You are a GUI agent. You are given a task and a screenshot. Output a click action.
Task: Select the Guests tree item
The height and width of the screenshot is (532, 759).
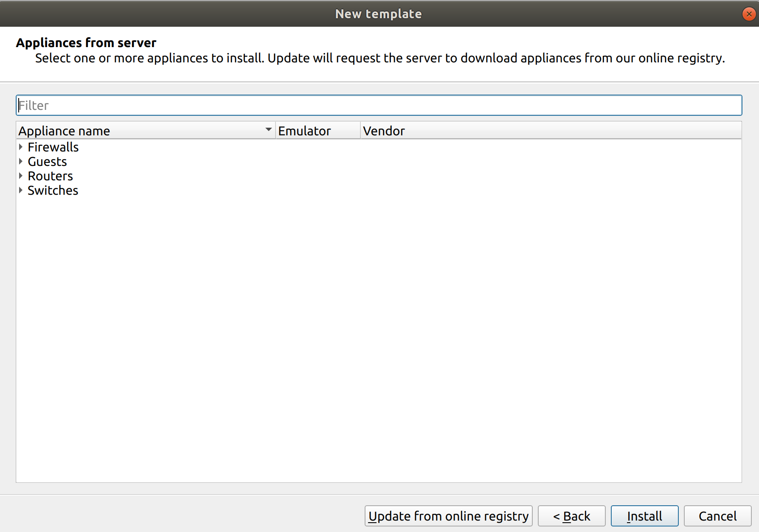(x=47, y=161)
